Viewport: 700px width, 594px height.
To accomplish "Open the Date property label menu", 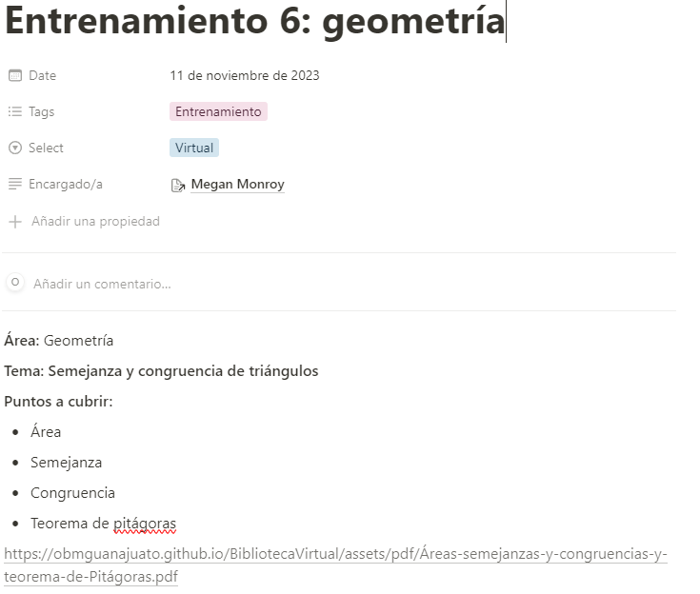I will [x=43, y=75].
